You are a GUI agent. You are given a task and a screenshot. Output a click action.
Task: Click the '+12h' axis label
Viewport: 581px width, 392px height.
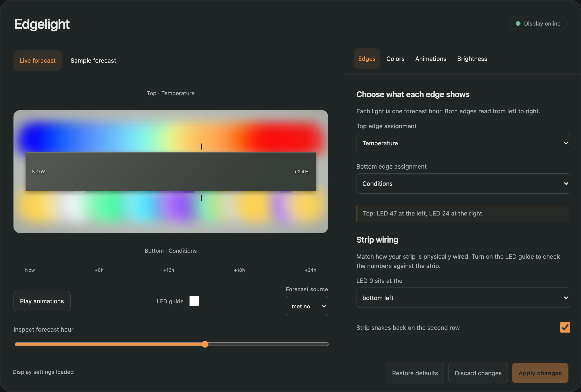point(169,270)
